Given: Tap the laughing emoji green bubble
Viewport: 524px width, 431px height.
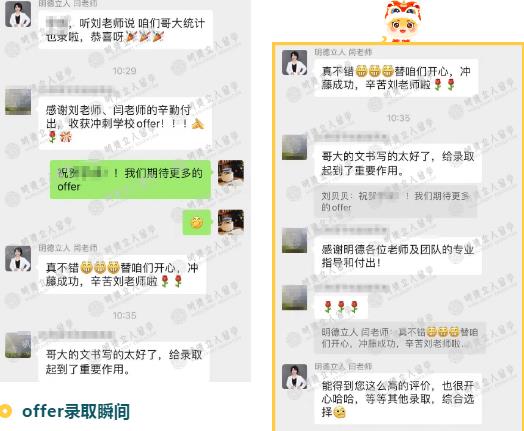Looking at the screenshot, I should (197, 222).
